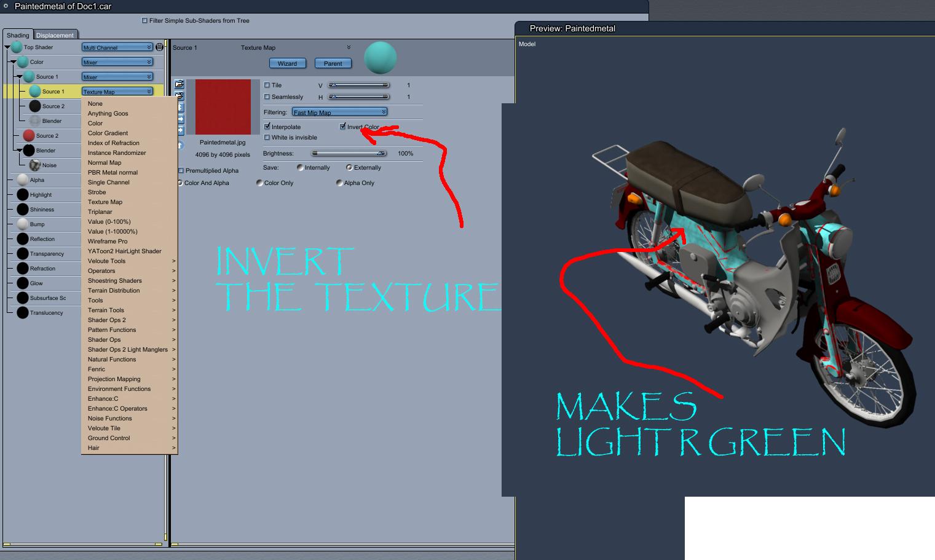The width and height of the screenshot is (935, 560).
Task: Click the Subsurface Sc channel sphere icon
Action: coord(23,298)
